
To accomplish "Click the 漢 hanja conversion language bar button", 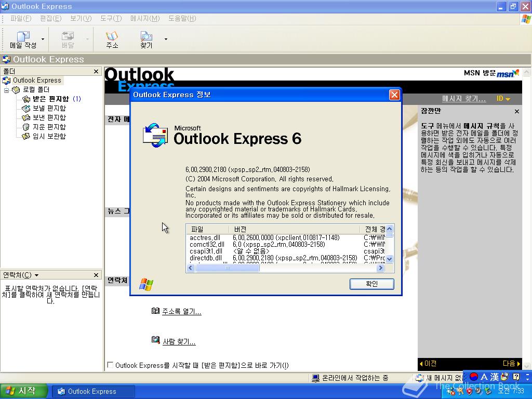I will (495, 377).
